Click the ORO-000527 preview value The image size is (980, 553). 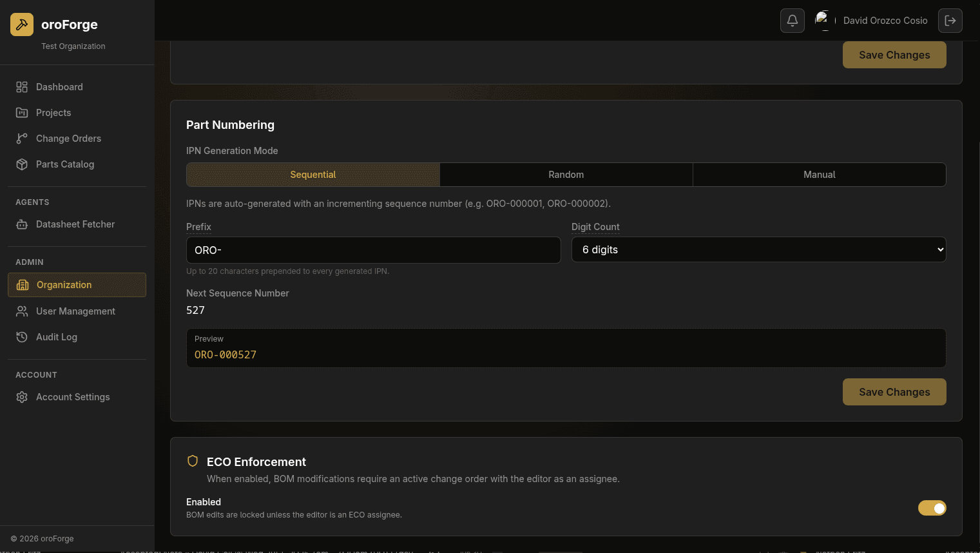click(226, 354)
